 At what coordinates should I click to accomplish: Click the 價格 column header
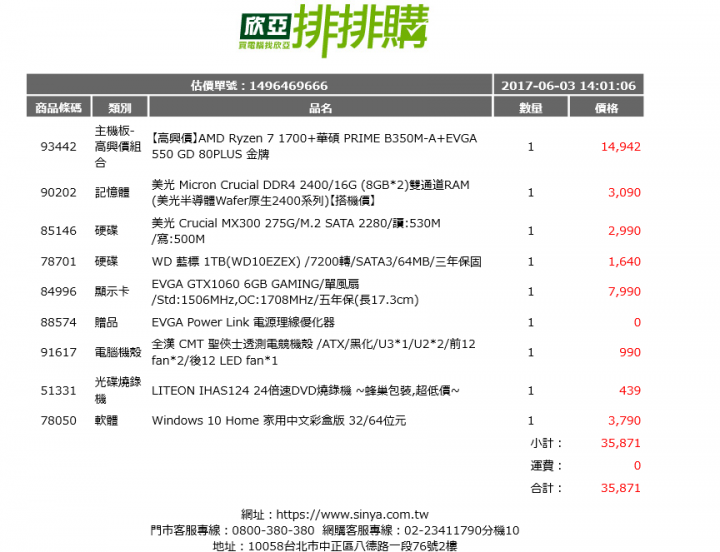click(606, 107)
